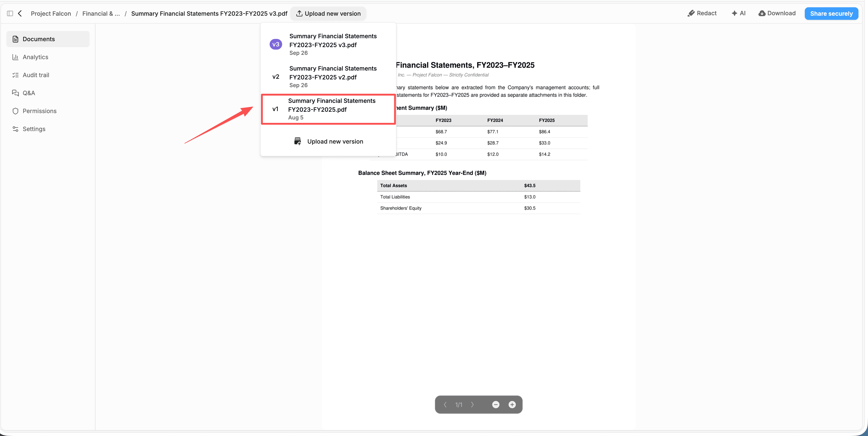Viewport: 868px width, 436px height.
Task: Open the Q&A section
Action: [48, 93]
